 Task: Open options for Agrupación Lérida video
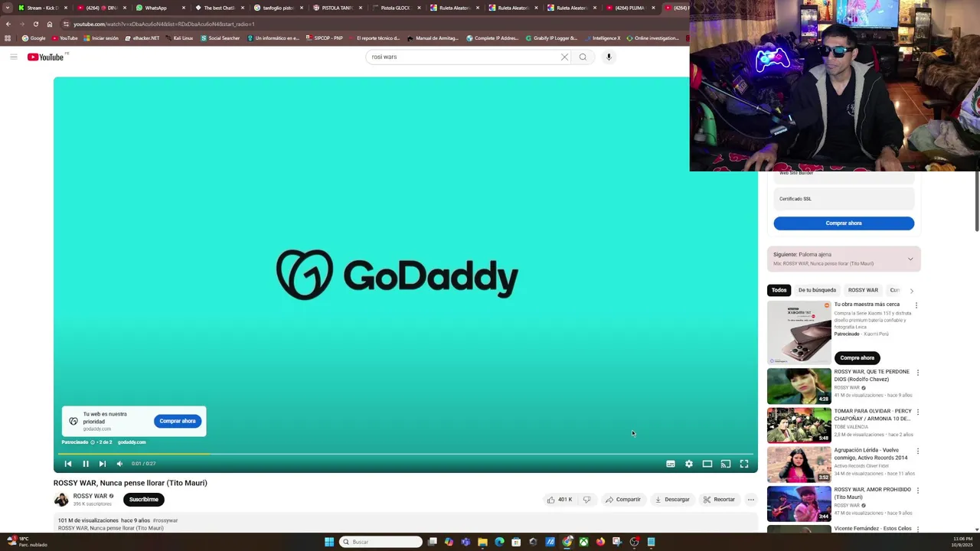pos(917,451)
